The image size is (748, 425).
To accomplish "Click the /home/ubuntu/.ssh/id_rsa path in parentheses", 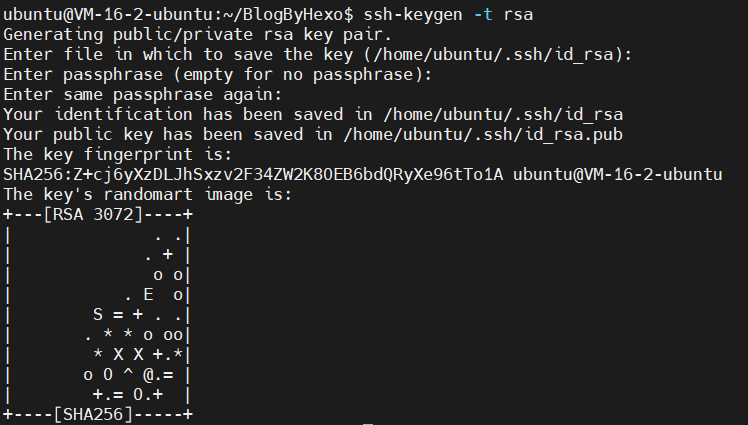I will pos(493,54).
